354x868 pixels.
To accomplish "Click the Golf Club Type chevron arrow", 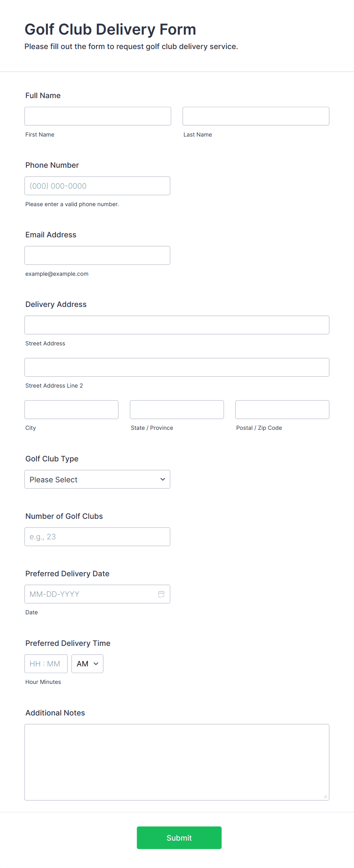I will (163, 479).
